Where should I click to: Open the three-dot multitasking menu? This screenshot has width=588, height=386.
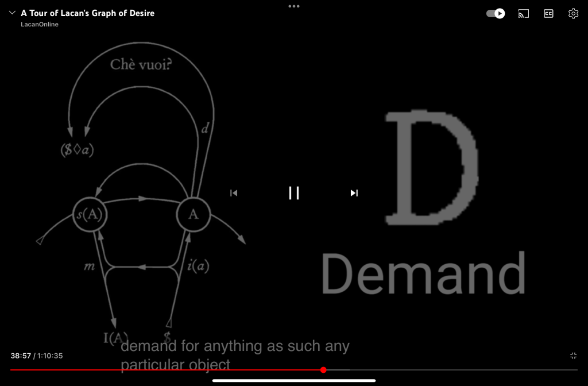pos(294,6)
